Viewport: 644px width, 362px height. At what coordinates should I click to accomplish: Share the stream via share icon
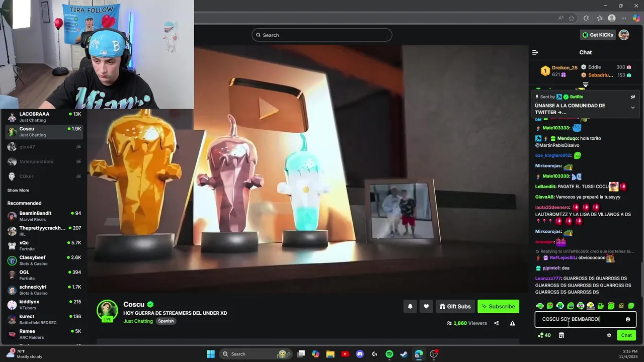click(x=497, y=323)
